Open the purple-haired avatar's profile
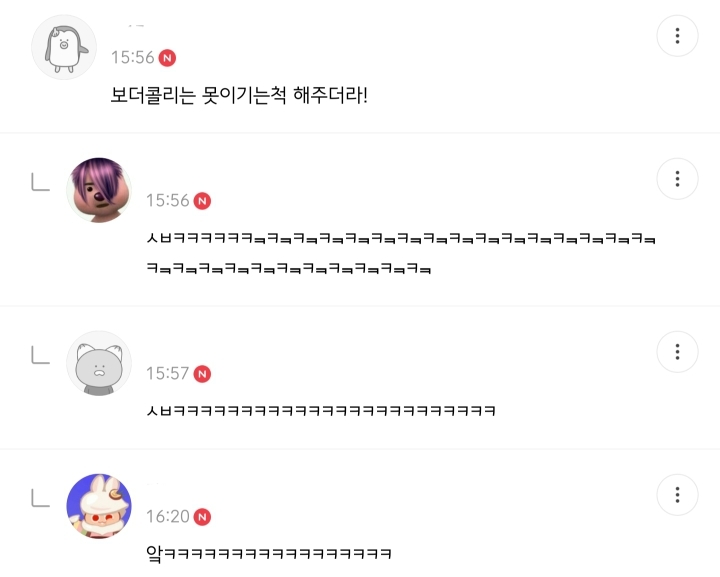The height and width of the screenshot is (577, 720). 98,189
